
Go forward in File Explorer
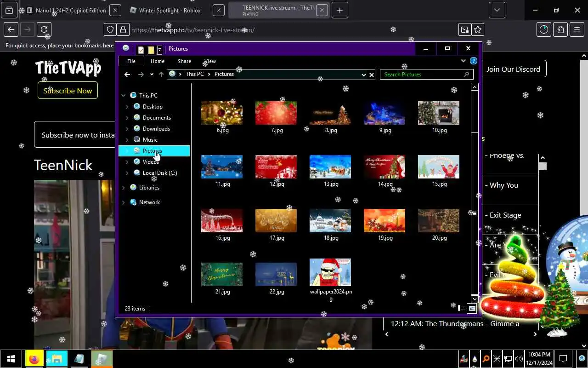[x=141, y=75]
